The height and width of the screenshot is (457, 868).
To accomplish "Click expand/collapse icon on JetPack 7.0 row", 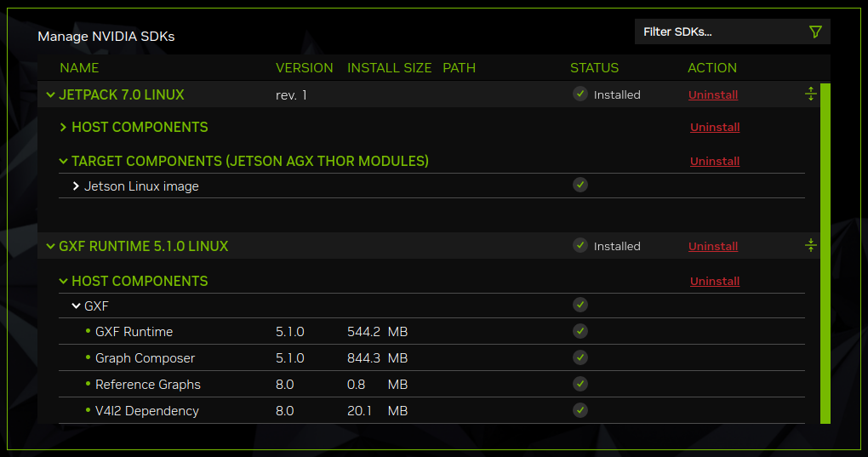I will 810,94.
